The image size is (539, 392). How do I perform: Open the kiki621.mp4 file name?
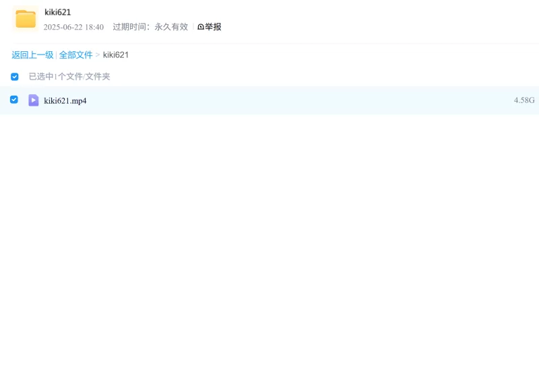tap(65, 100)
